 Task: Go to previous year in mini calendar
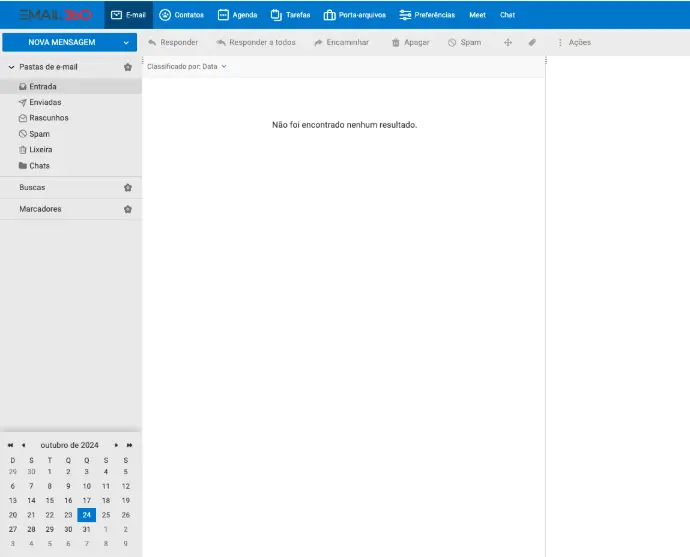pyautogui.click(x=10, y=445)
